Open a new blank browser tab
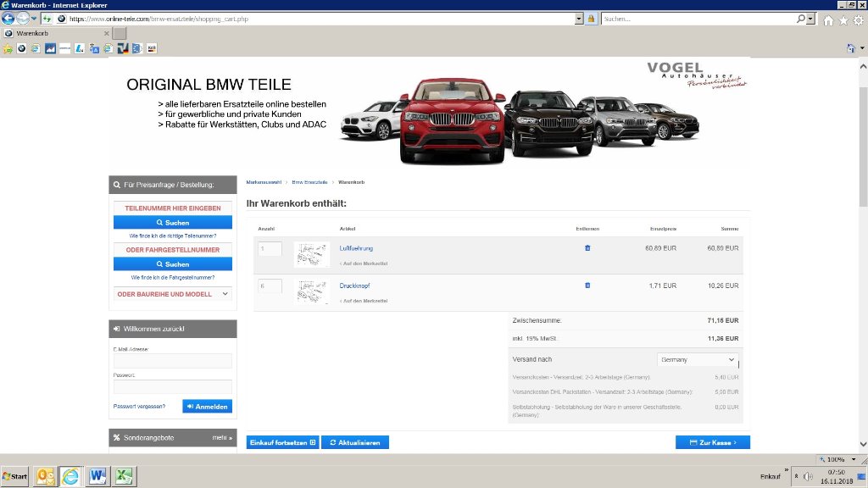The image size is (868, 488). pyautogui.click(x=120, y=33)
